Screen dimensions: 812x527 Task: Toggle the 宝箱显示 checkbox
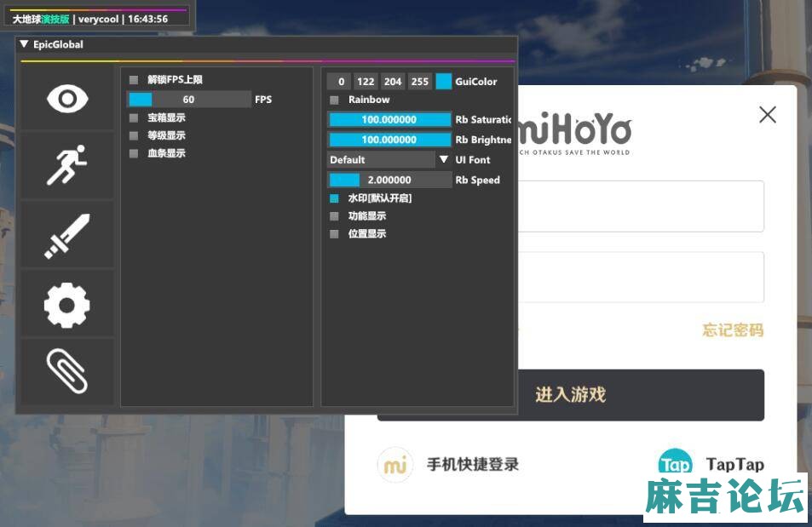[134, 118]
